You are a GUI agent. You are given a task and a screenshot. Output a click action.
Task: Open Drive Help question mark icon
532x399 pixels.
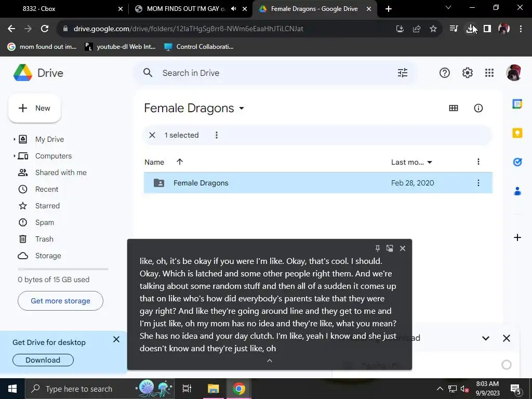(x=445, y=73)
